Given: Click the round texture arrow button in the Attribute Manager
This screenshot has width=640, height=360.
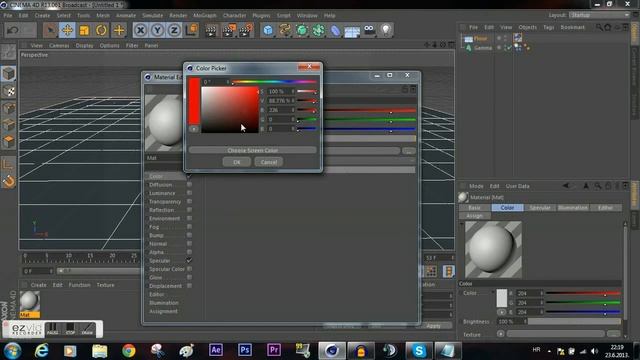Looking at the screenshot, I should 501,334.
